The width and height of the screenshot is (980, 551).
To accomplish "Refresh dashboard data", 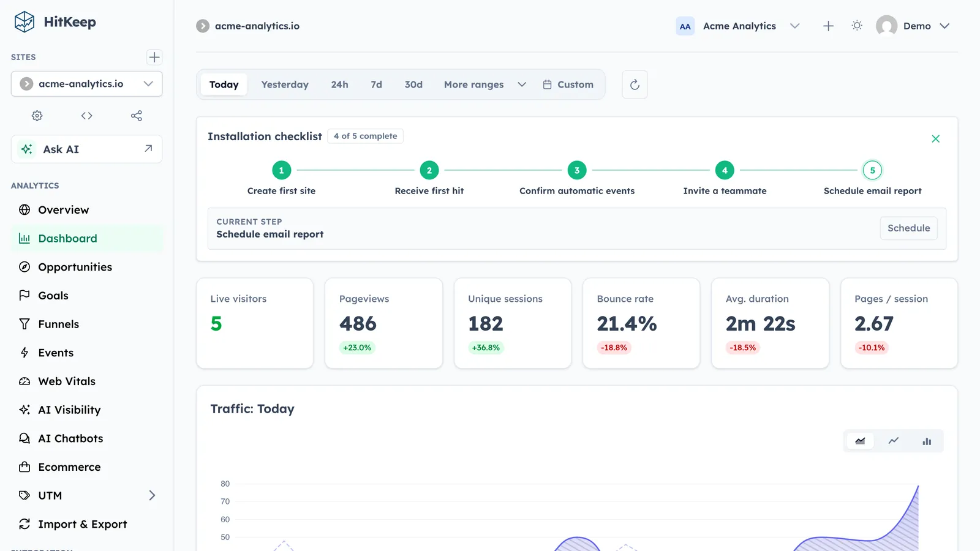I will pyautogui.click(x=635, y=84).
